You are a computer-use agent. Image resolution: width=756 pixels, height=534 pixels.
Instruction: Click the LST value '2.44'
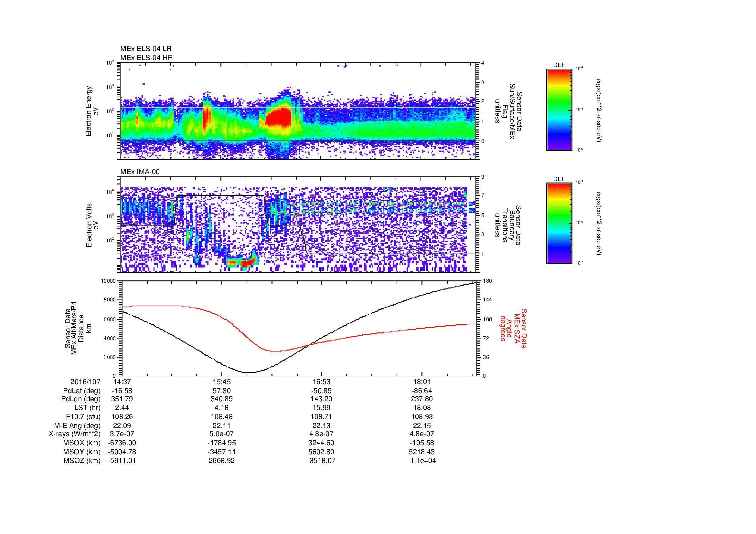click(122, 408)
